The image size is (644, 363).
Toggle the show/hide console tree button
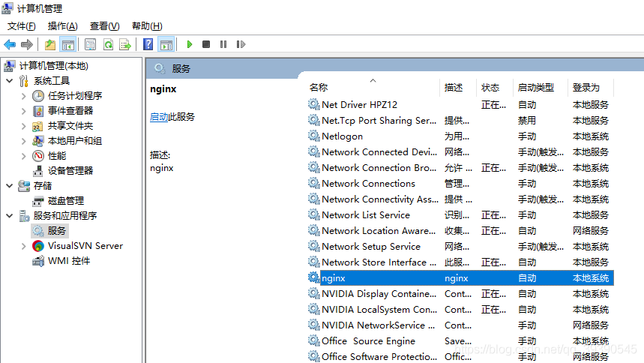pos(67,45)
